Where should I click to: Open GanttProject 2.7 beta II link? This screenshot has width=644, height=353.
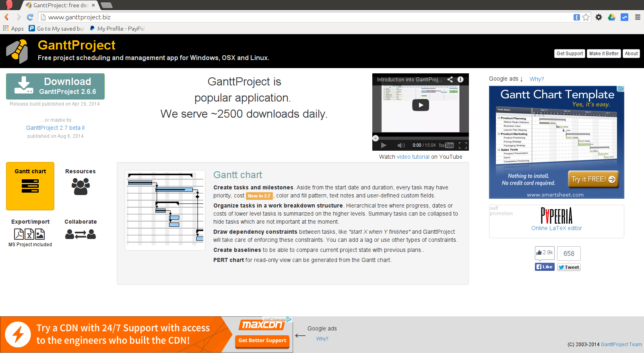point(56,128)
